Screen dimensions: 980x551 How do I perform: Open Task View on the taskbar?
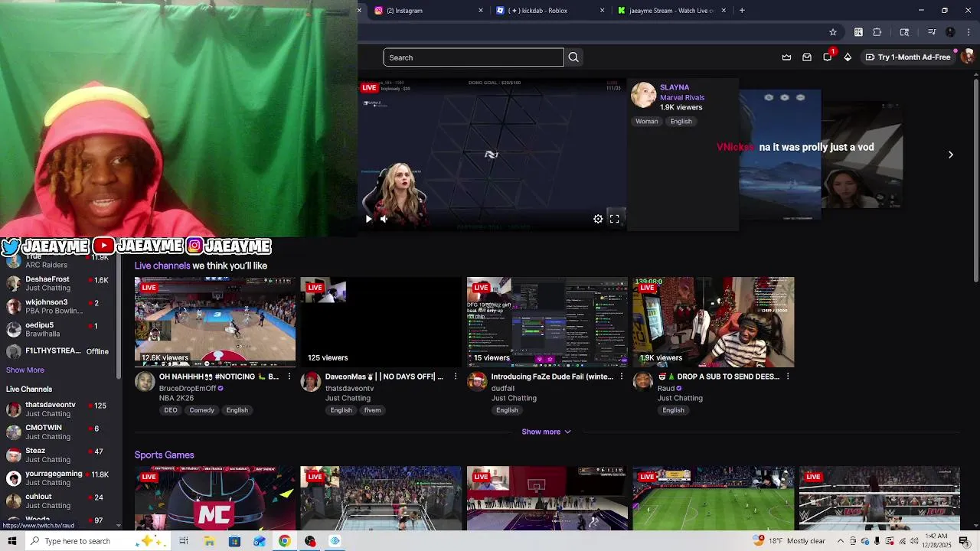[184, 541]
